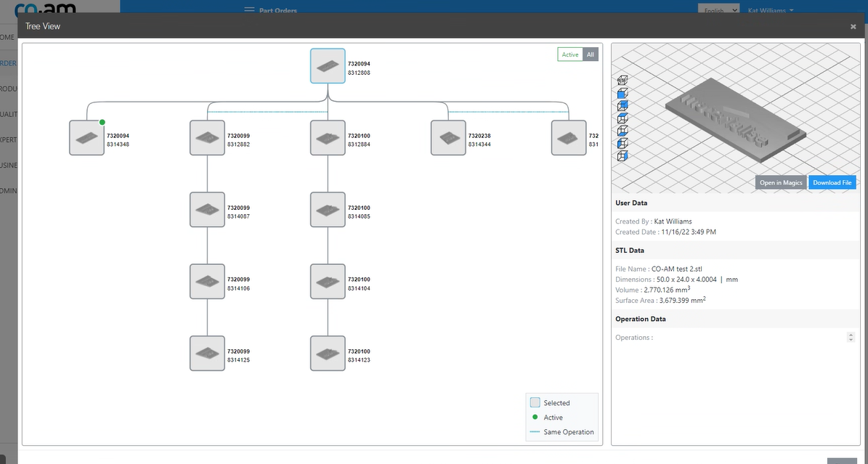868x464 pixels.
Task: Click the Open in Magics button
Action: (781, 183)
